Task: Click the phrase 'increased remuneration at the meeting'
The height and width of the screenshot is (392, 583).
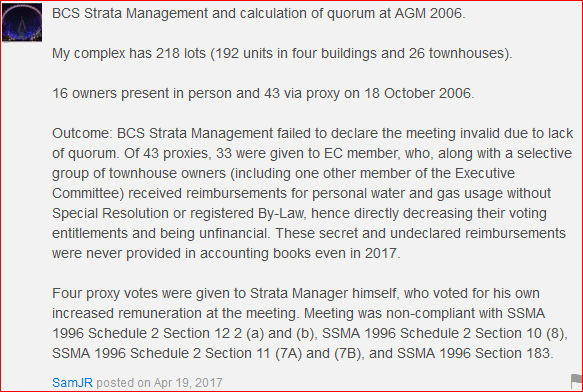Action: point(174,313)
